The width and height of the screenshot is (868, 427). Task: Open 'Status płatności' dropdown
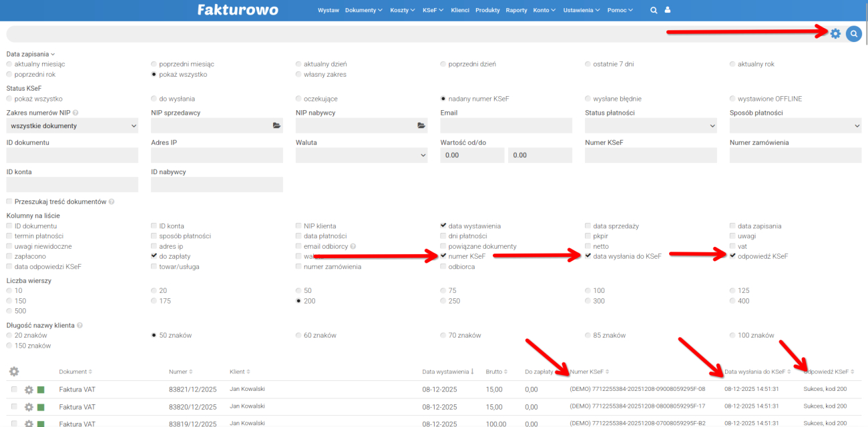click(x=650, y=125)
